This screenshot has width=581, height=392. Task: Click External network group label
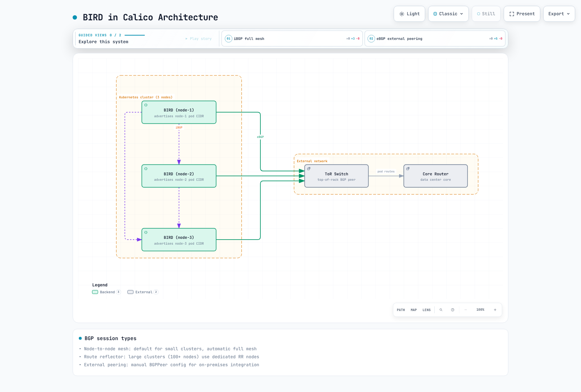[x=312, y=161]
